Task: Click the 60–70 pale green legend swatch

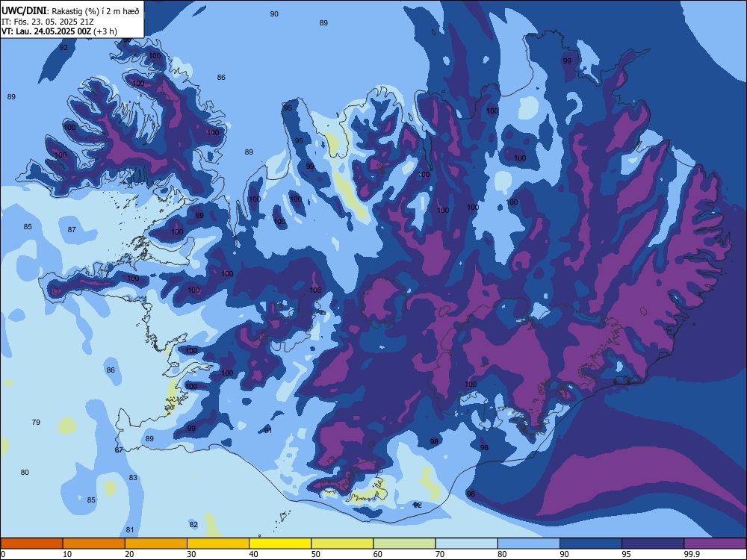Action: tap(404, 544)
